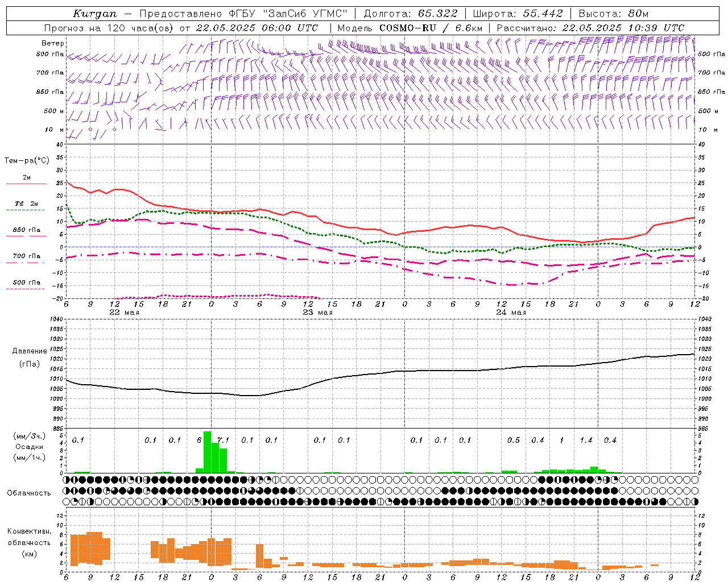Screen dimensions: 728x582
Task: Click the station name "Kurgan" in the header
Action: [x=95, y=14]
